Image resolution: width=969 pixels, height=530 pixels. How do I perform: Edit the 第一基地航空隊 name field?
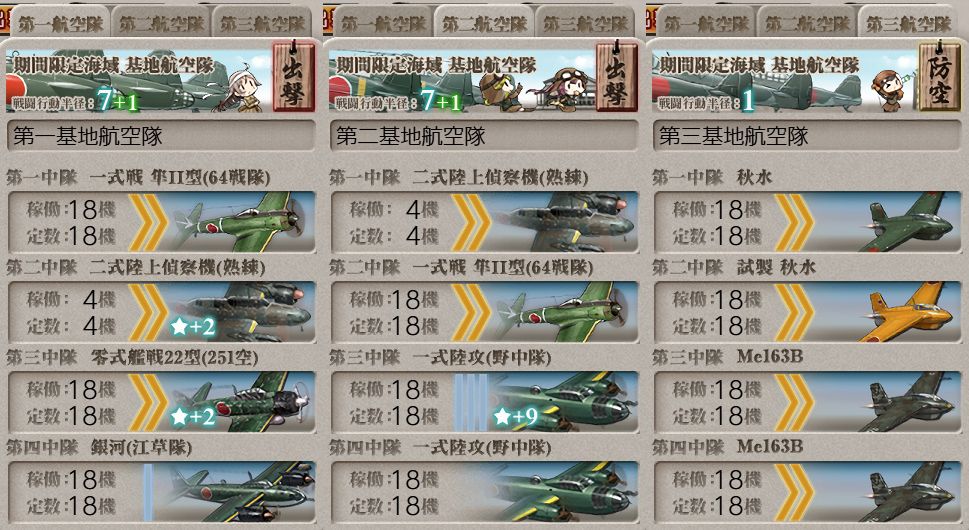coord(161,136)
